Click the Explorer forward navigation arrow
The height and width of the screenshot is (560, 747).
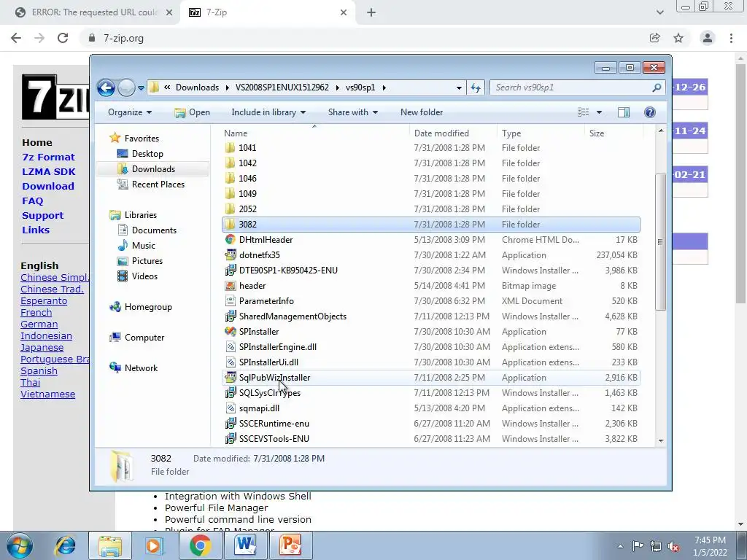(x=126, y=87)
